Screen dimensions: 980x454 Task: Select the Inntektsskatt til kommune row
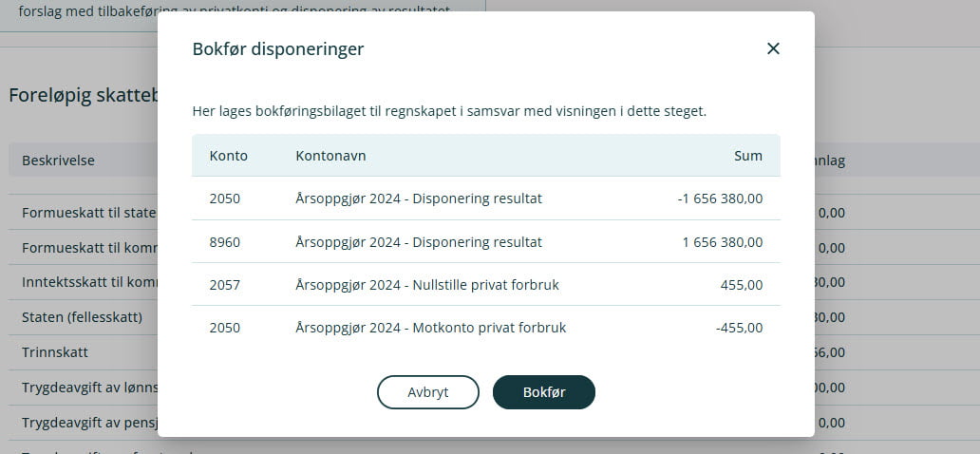(x=89, y=282)
